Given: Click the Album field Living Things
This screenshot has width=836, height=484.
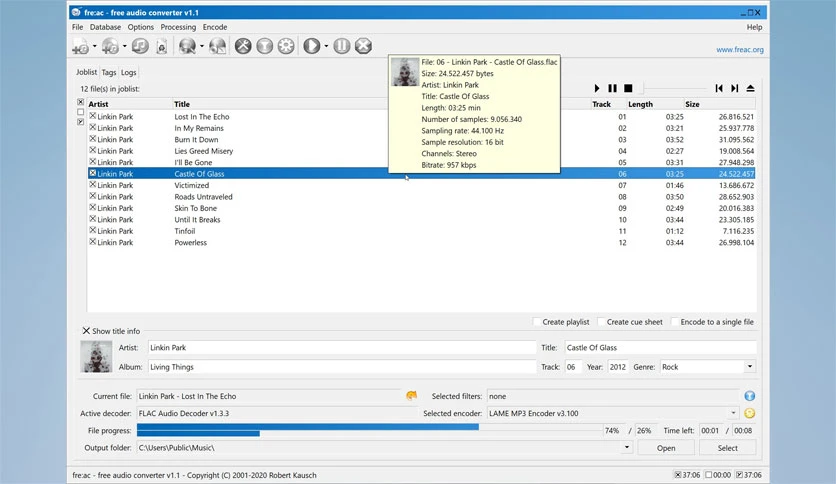Looking at the screenshot, I should pos(341,367).
